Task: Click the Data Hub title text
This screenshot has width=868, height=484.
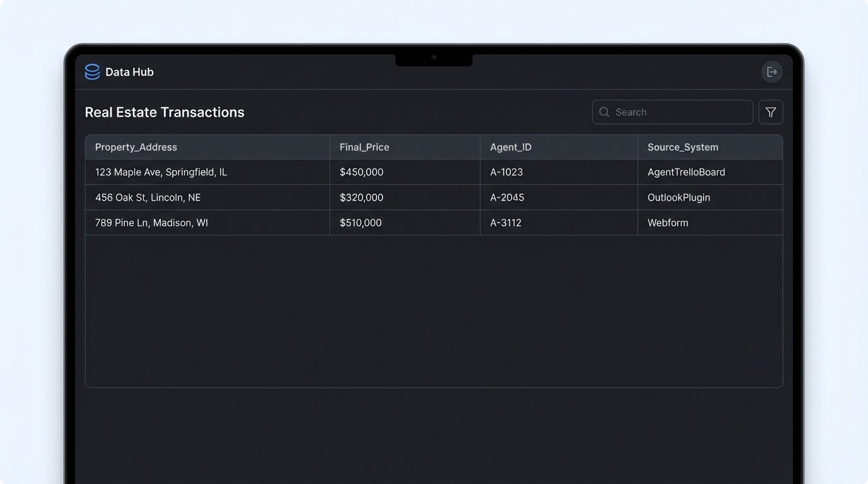Action: 129,72
